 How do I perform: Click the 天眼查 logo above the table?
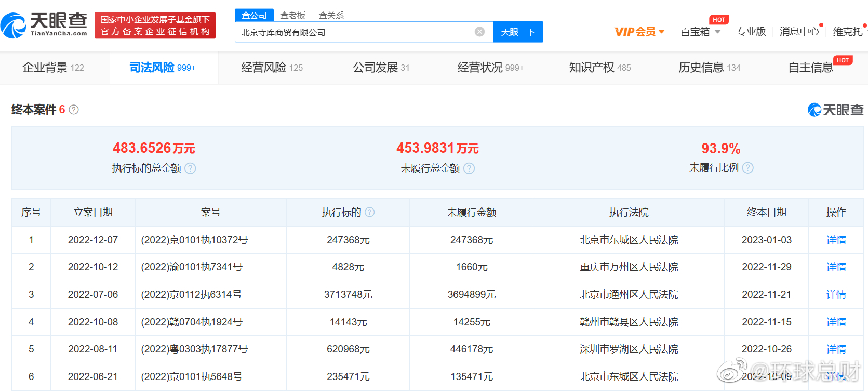point(835,110)
